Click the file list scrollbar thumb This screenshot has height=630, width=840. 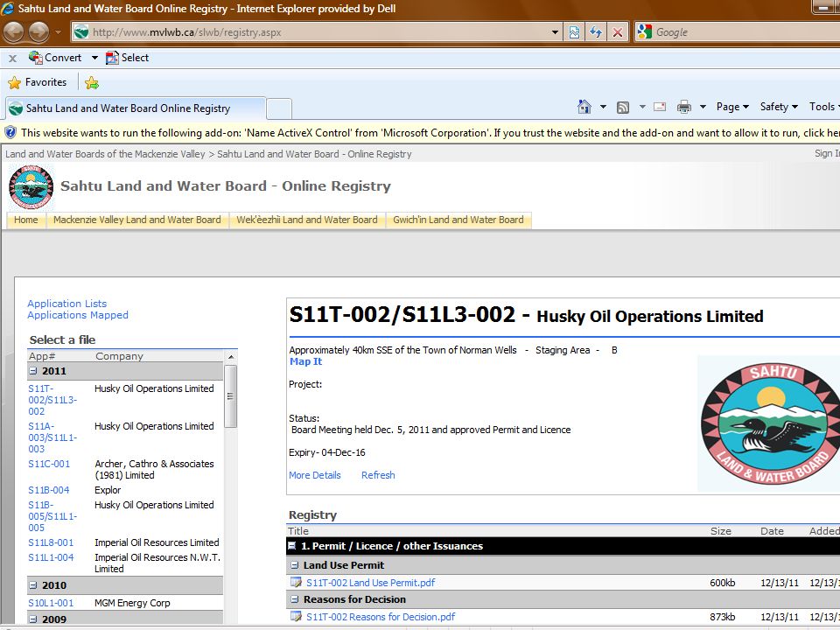pos(230,396)
